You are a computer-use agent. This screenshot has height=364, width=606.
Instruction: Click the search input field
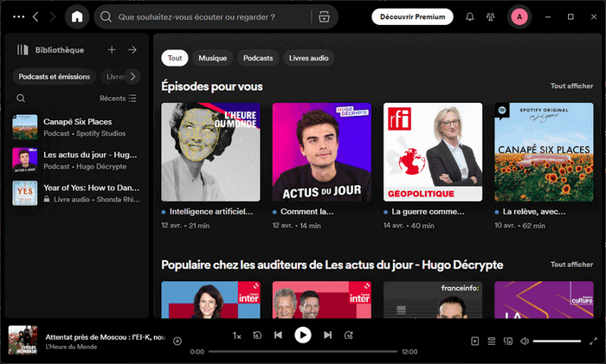click(213, 17)
